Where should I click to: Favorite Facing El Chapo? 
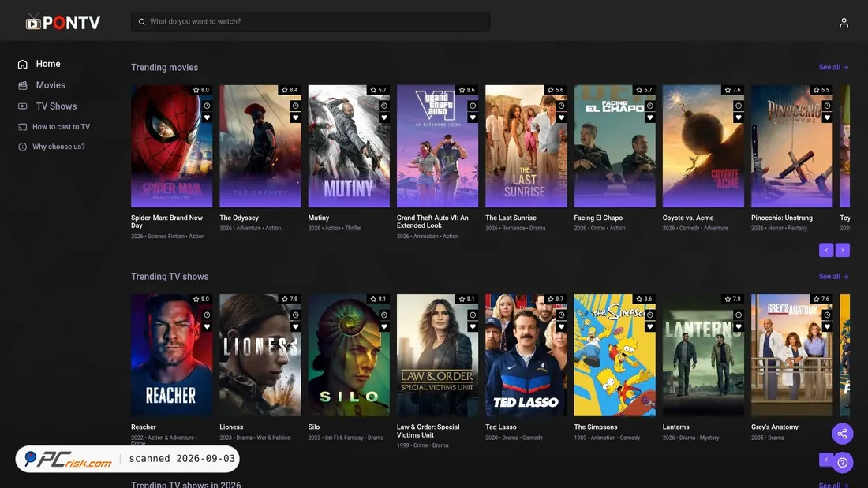650,117
